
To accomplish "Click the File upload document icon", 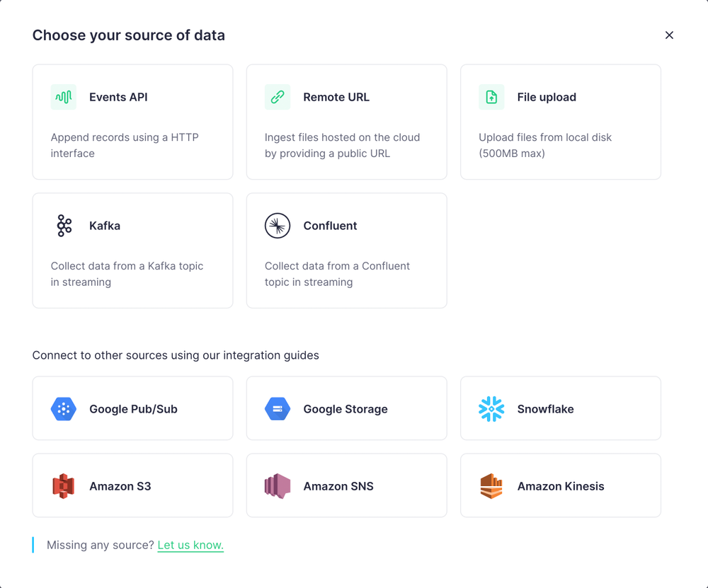I will pyautogui.click(x=491, y=97).
